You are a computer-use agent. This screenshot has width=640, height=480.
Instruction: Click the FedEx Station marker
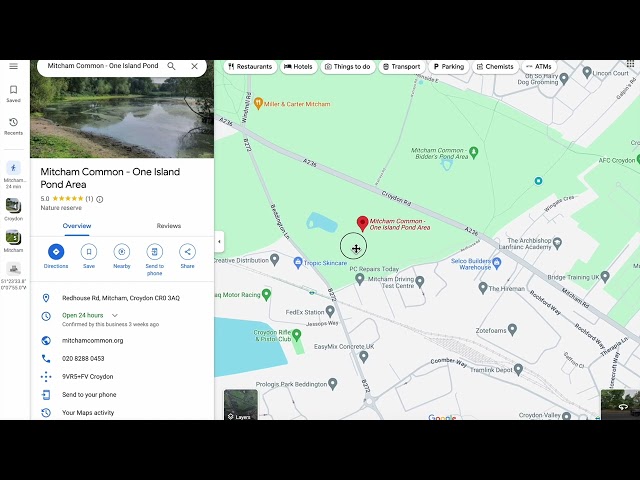point(330,312)
